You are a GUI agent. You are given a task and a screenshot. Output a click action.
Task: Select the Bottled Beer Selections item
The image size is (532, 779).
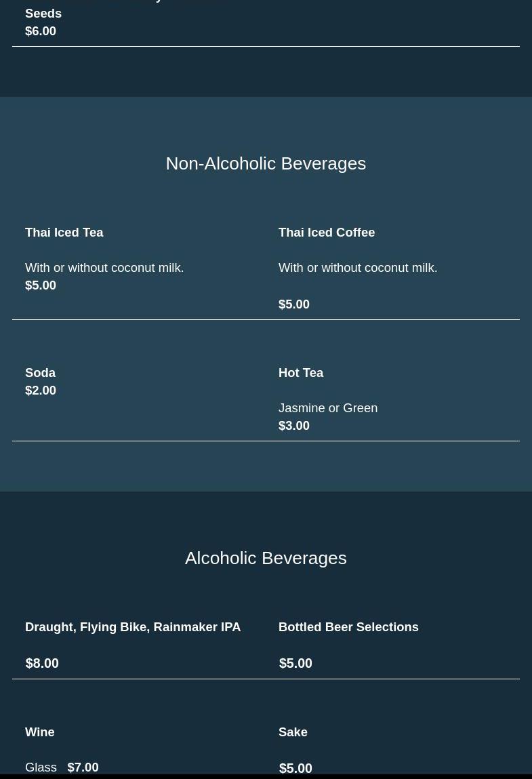[x=348, y=627]
